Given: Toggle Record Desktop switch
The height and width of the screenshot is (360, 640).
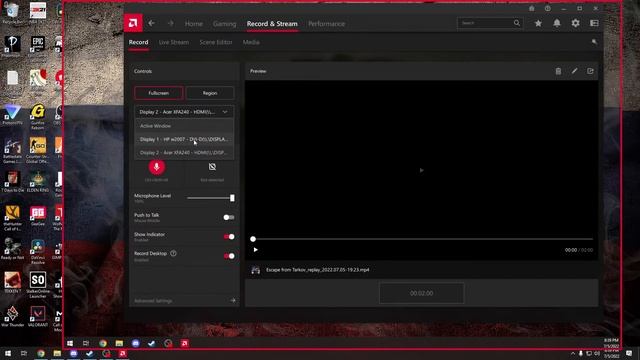Looking at the screenshot, I should tap(229, 256).
